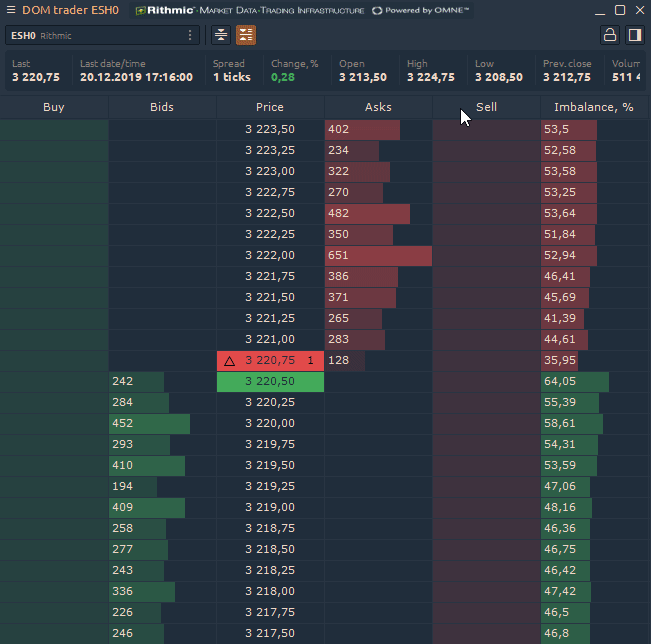The image size is (651, 644).
Task: Click the Buy column header
Action: click(x=54, y=107)
